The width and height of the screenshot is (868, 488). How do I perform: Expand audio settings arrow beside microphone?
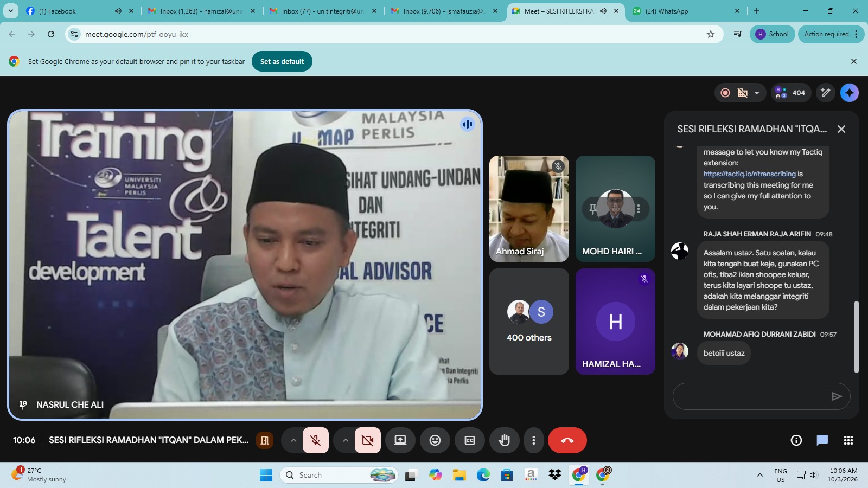[293, 440]
